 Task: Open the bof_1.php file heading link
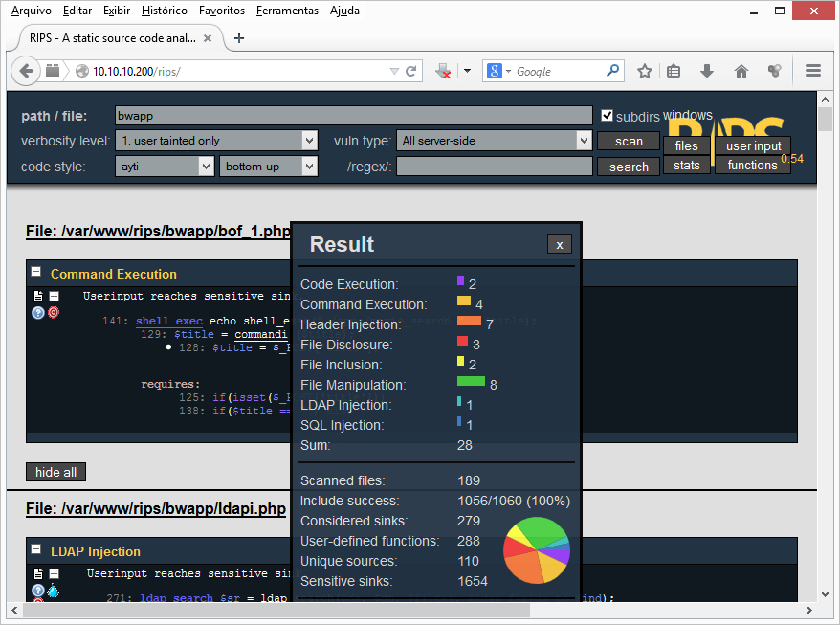click(158, 231)
